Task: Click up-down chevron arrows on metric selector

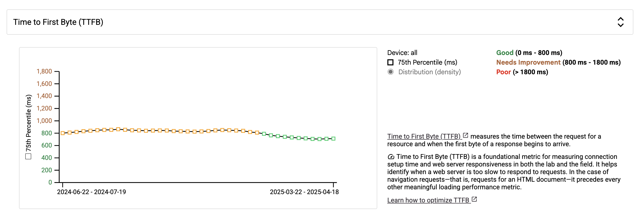Action: tap(620, 22)
